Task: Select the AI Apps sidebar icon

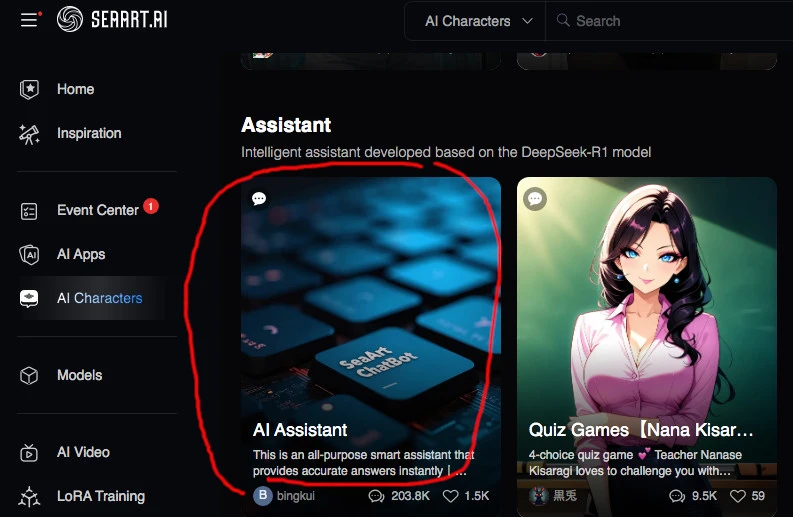Action: coord(29,254)
